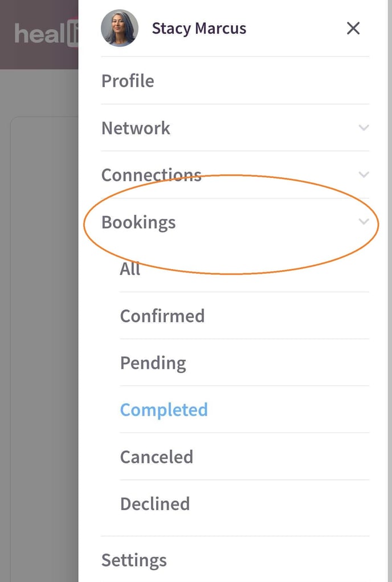Click the Bookings menu label
392x582 pixels.
coord(138,222)
